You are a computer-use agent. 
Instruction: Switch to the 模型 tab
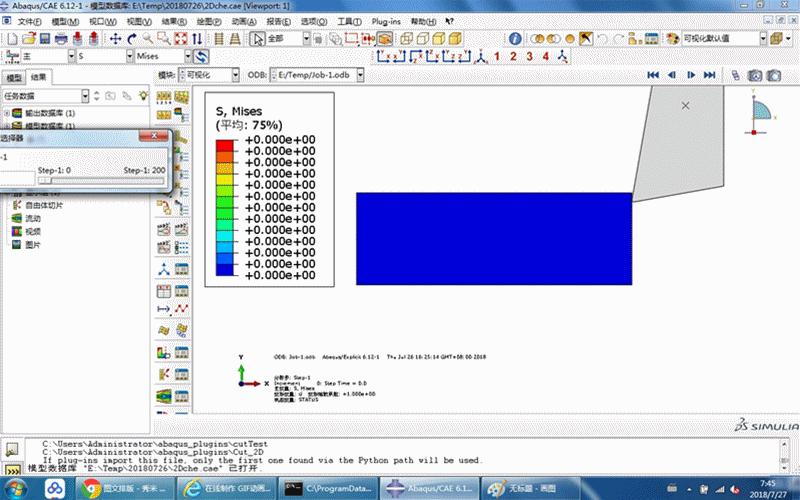(13, 77)
